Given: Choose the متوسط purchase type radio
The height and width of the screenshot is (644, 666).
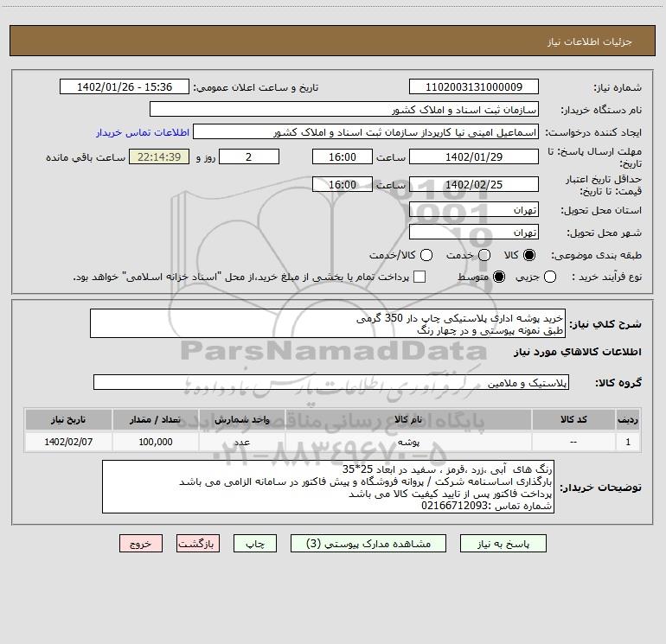Looking at the screenshot, I should point(499,277).
